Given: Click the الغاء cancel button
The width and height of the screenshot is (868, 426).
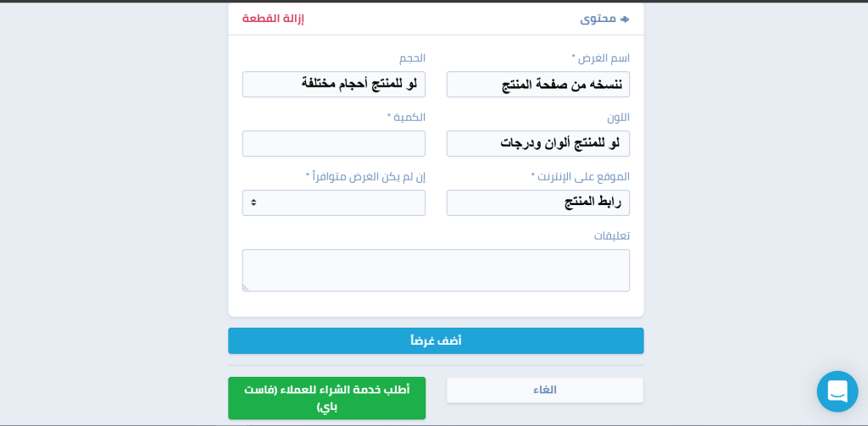Looking at the screenshot, I should click(544, 390).
